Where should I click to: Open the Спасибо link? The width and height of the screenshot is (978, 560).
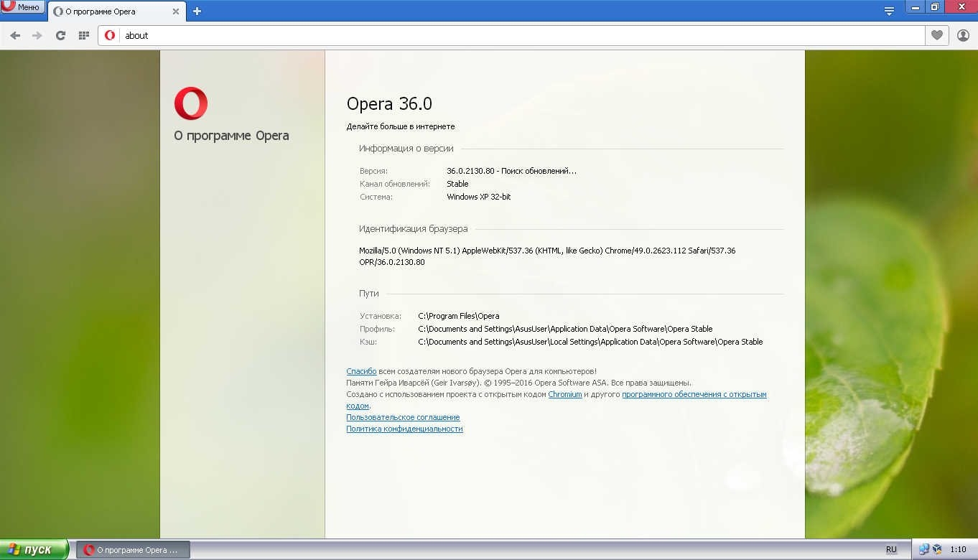(361, 371)
